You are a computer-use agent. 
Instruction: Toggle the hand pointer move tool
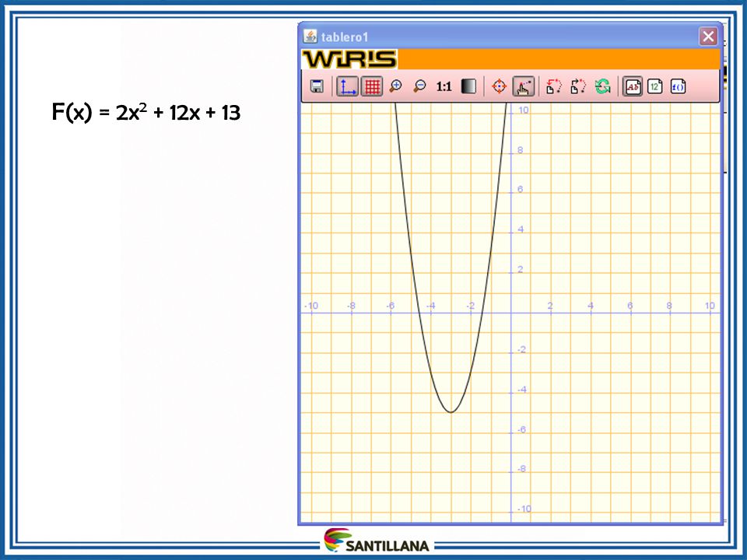(x=523, y=86)
